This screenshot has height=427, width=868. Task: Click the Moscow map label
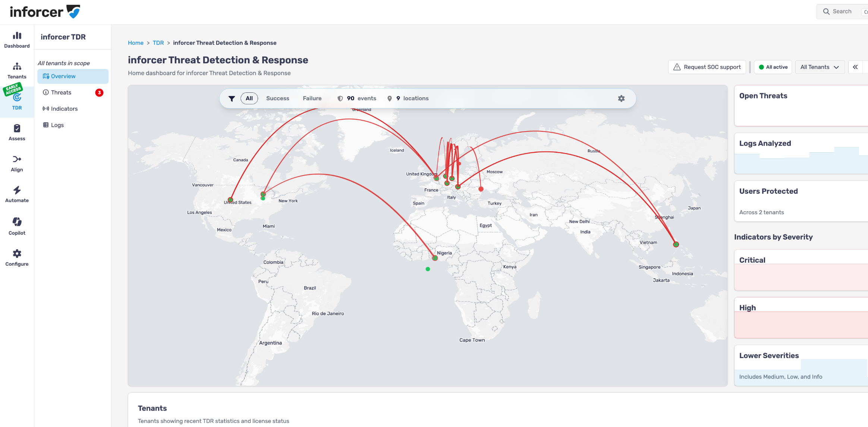pyautogui.click(x=494, y=172)
